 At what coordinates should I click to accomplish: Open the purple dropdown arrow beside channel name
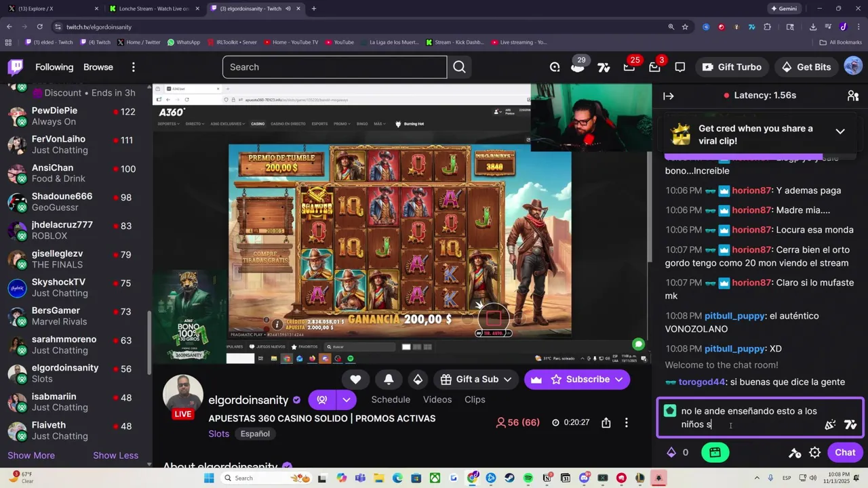[347, 400]
